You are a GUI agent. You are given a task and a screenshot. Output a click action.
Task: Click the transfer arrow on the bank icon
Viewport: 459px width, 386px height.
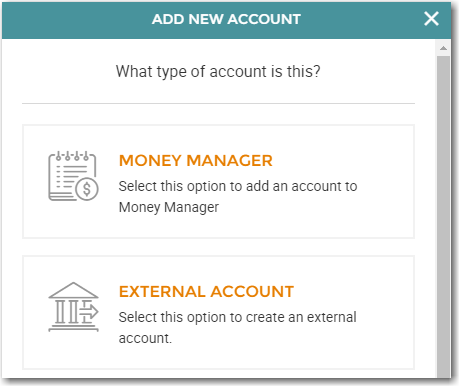pos(90,312)
